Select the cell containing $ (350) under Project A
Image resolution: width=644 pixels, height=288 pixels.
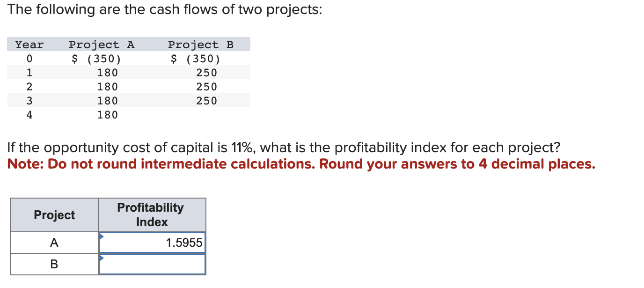click(96, 58)
